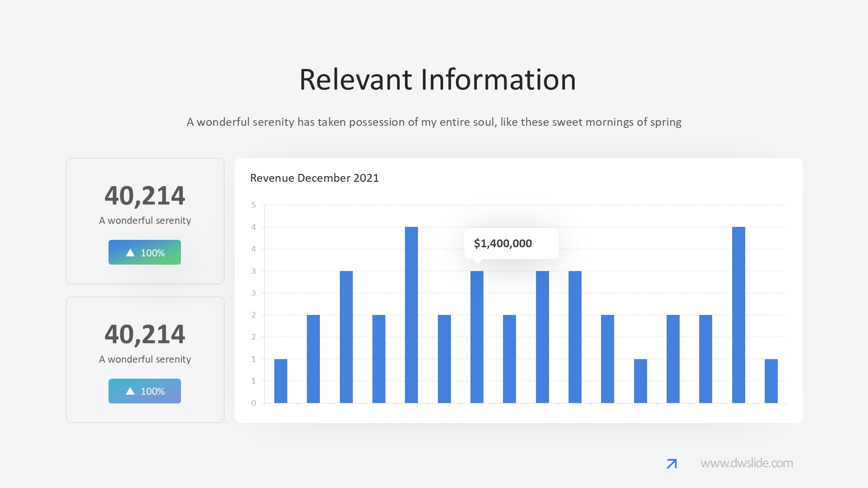This screenshot has width=868, height=488.
Task: Select the fifth bar reaching value 4
Action: pos(411,314)
